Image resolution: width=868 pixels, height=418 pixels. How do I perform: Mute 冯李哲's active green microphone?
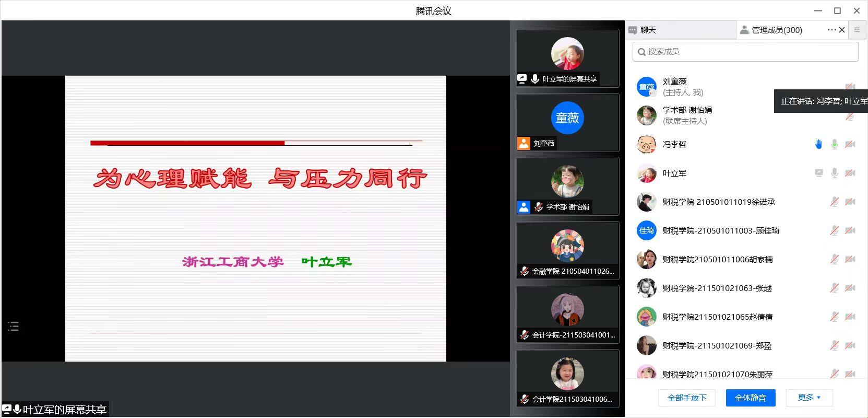point(834,144)
